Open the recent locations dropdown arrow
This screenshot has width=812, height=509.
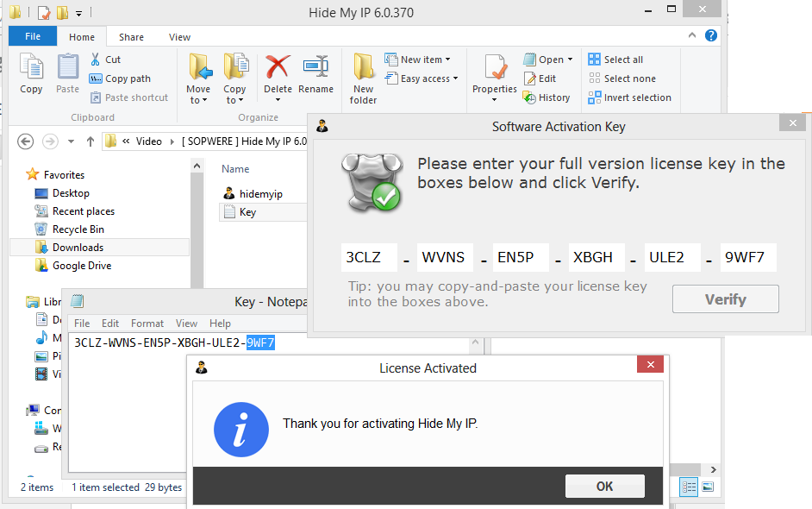71,141
